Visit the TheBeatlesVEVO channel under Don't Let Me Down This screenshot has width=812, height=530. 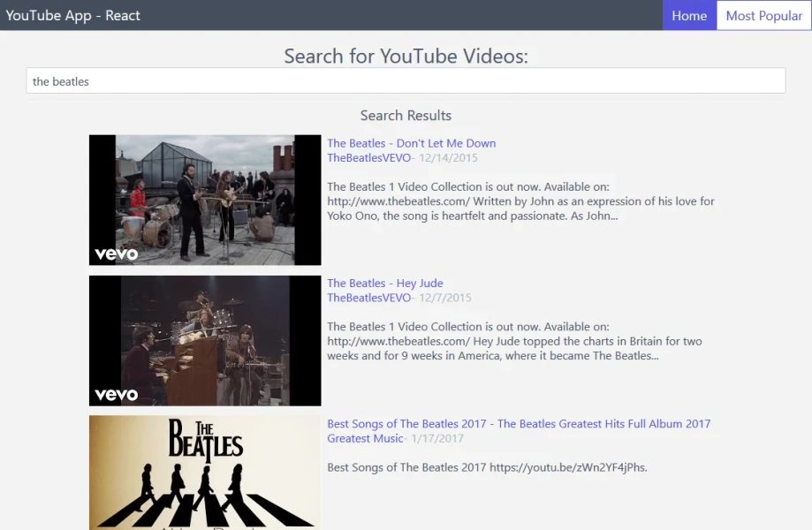click(x=371, y=157)
